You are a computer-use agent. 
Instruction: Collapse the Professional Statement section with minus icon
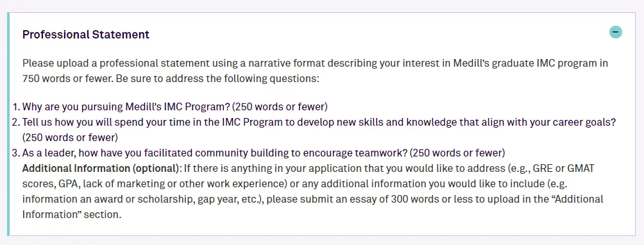click(615, 32)
